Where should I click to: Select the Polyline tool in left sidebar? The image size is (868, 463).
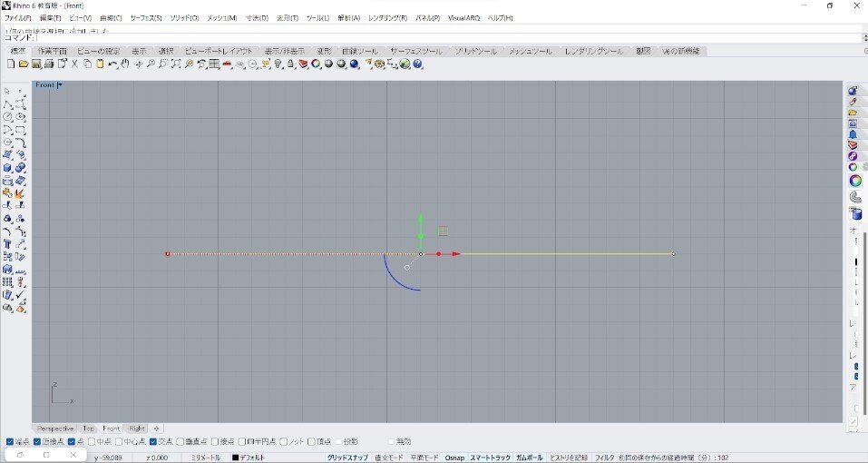pos(8,104)
